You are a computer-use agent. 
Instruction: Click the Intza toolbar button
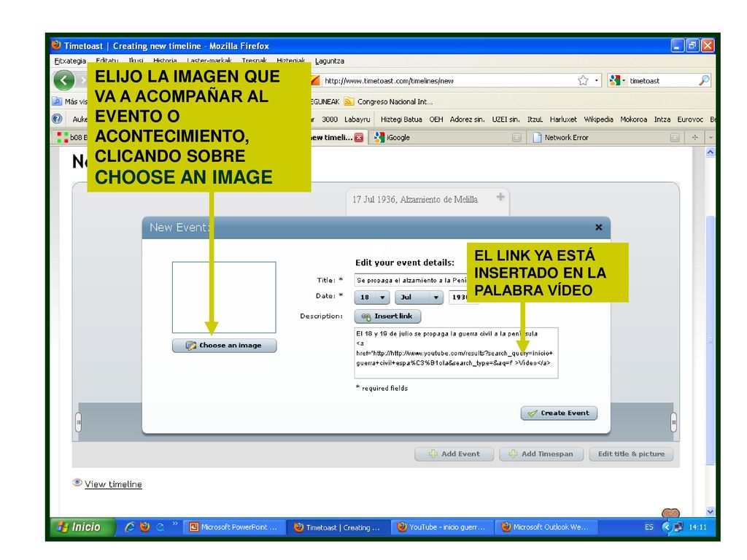662,119
